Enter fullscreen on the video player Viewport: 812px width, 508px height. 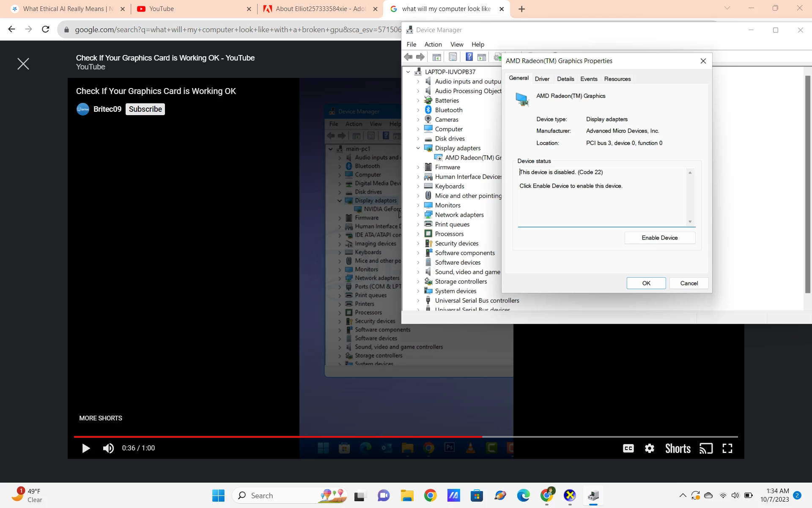point(727,448)
